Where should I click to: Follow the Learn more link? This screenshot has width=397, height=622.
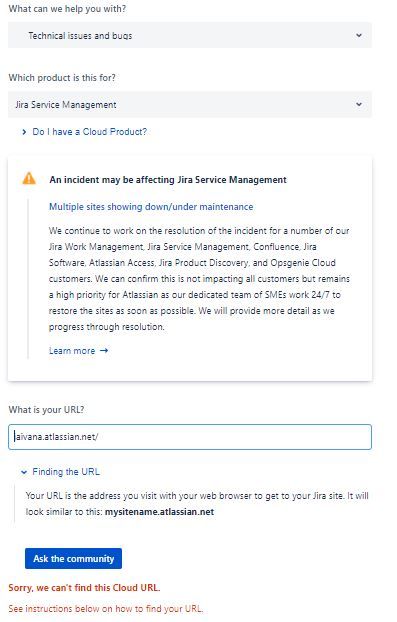[x=72, y=351]
